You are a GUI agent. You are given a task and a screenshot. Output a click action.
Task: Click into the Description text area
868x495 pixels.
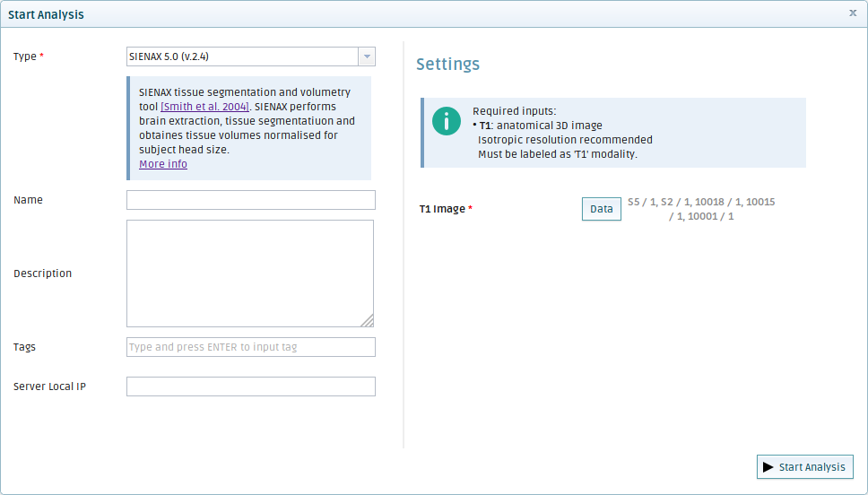point(249,273)
